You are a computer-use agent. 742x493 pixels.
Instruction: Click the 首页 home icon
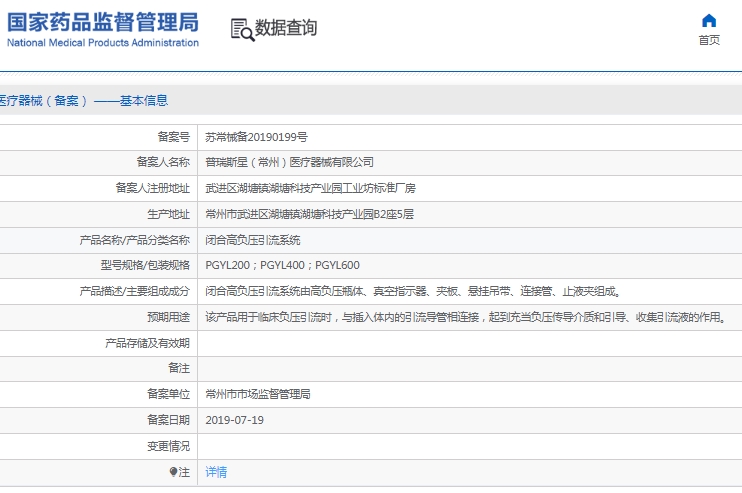(x=708, y=21)
